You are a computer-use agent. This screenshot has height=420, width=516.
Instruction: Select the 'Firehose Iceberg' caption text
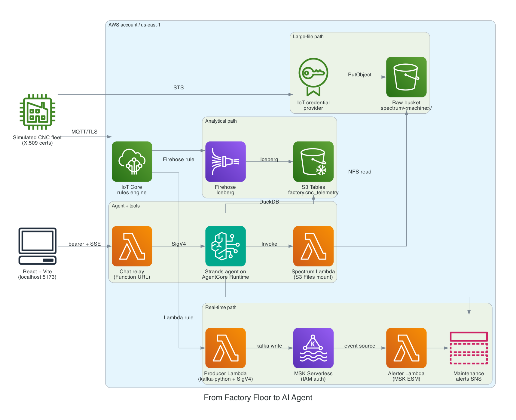tap(225, 190)
